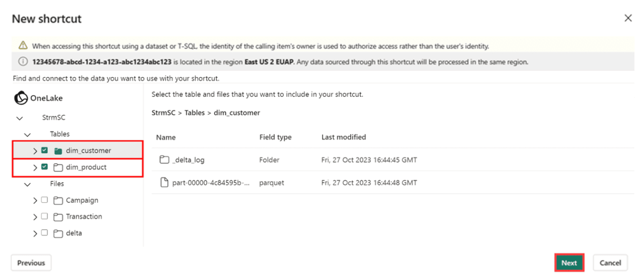Click the dim_customer folder icon
This screenshot has width=644, height=279.
(58, 151)
